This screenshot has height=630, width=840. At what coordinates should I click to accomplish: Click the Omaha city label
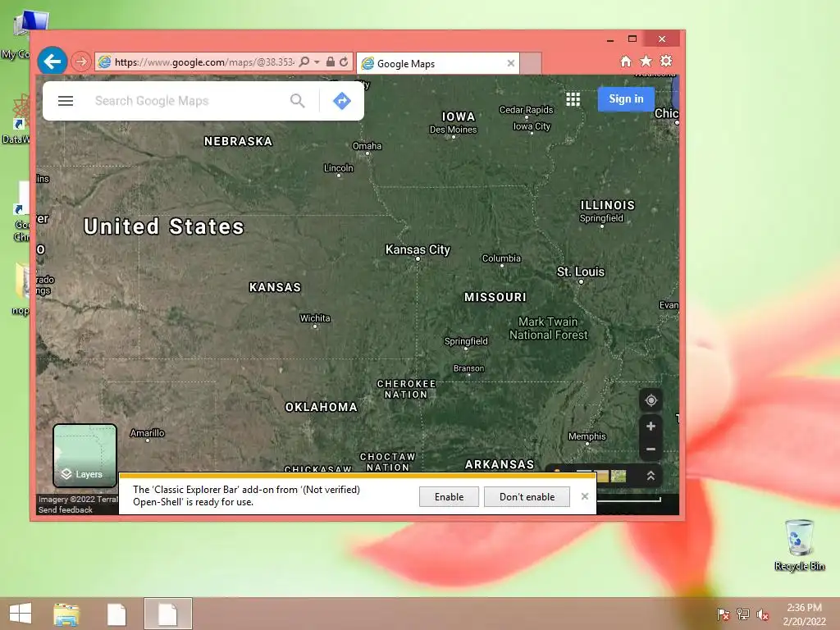367,146
